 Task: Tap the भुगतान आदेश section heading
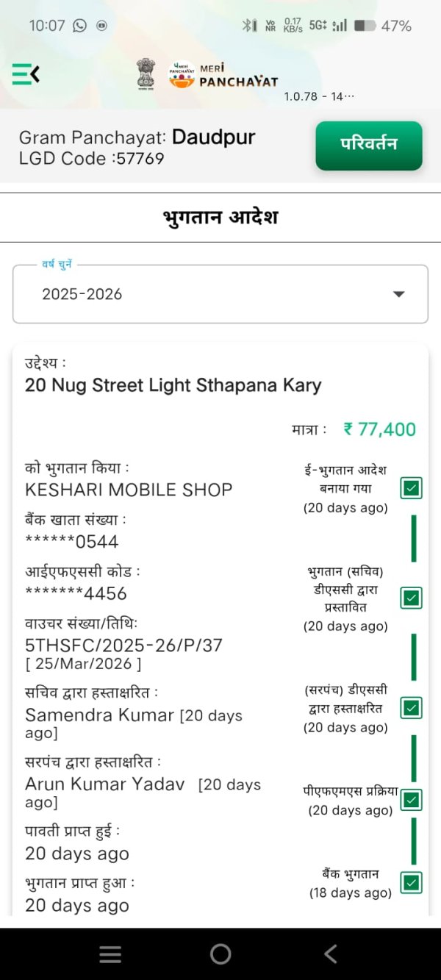(x=220, y=218)
